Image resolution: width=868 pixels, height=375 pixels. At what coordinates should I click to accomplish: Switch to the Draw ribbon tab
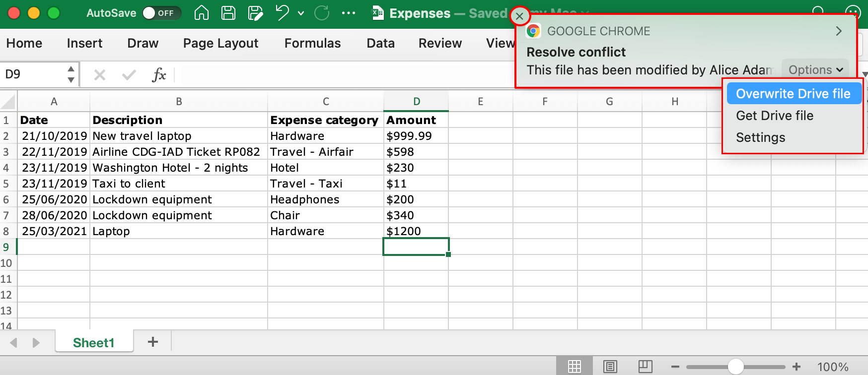click(x=143, y=43)
